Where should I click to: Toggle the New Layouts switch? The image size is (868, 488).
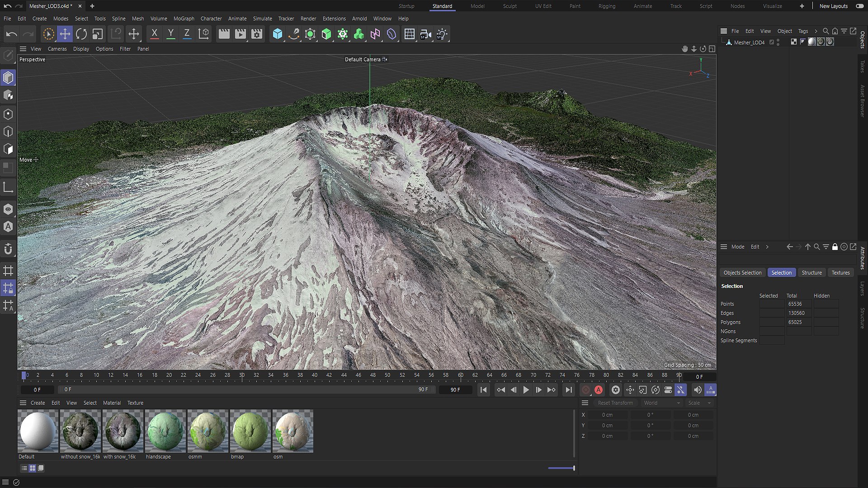[860, 6]
